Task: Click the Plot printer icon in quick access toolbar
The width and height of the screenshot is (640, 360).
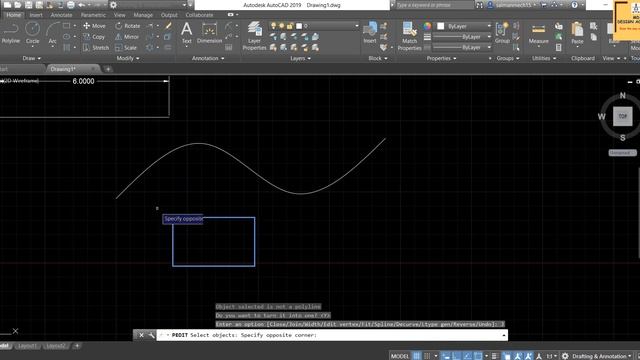Action: click(x=71, y=5)
